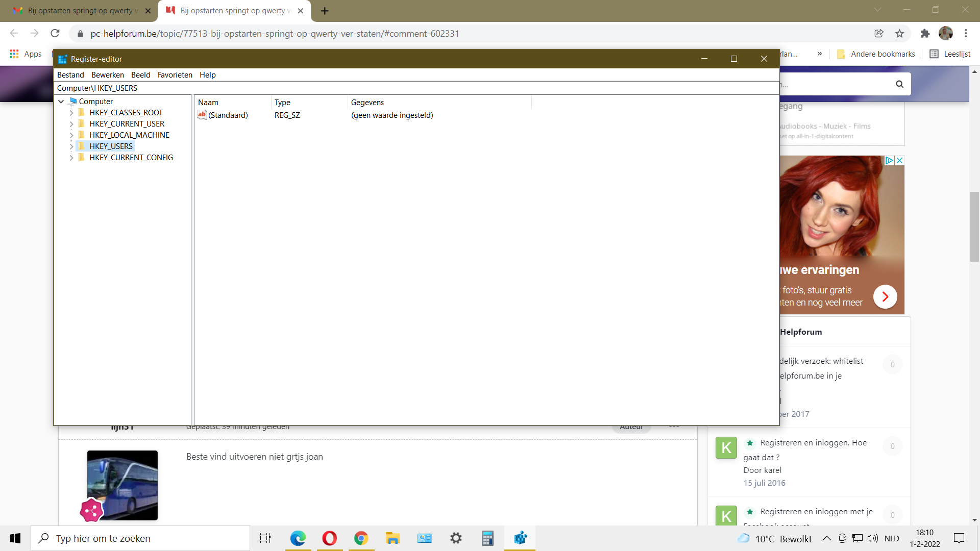Click the Chrome icon in the taskbar

pyautogui.click(x=361, y=538)
